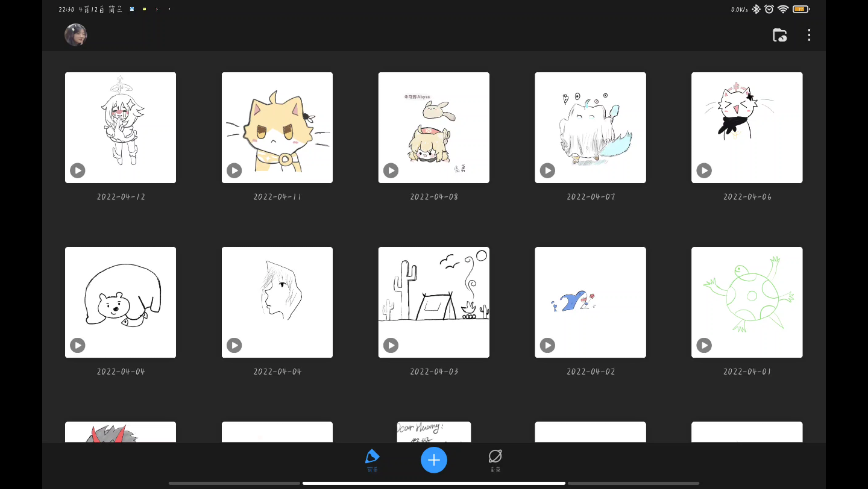Open the three-dot overflow menu
The image size is (868, 489).
(809, 35)
